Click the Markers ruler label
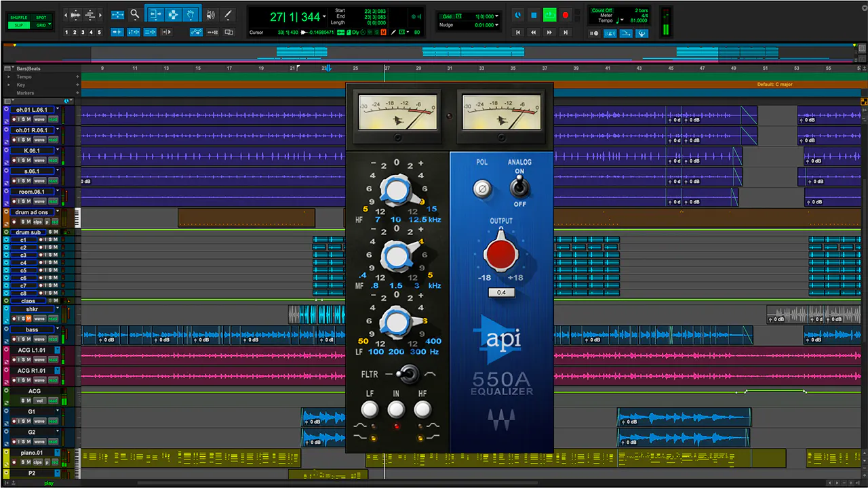Image resolution: width=868 pixels, height=488 pixels. (x=24, y=93)
